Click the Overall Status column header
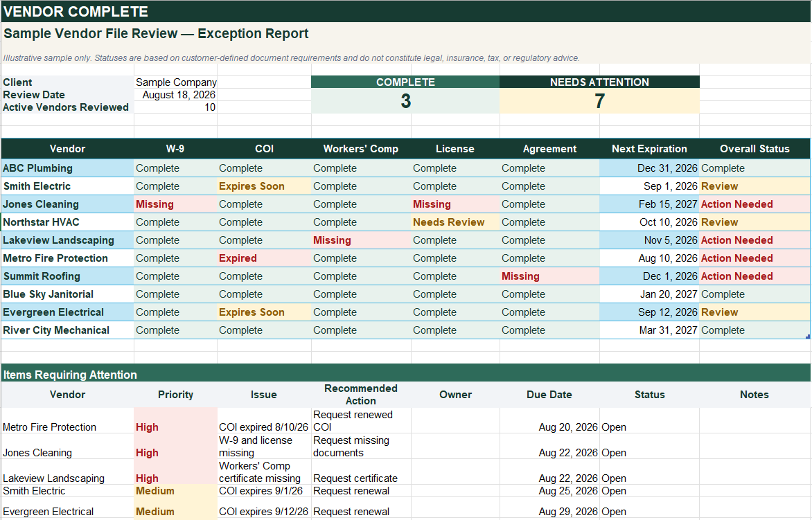Screen dimensions: 812x520 (x=754, y=149)
